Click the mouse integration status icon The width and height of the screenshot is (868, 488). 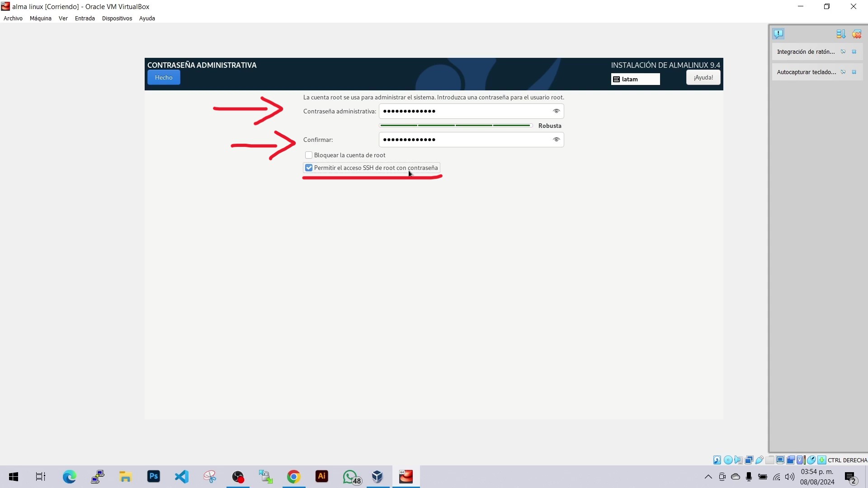point(811,460)
